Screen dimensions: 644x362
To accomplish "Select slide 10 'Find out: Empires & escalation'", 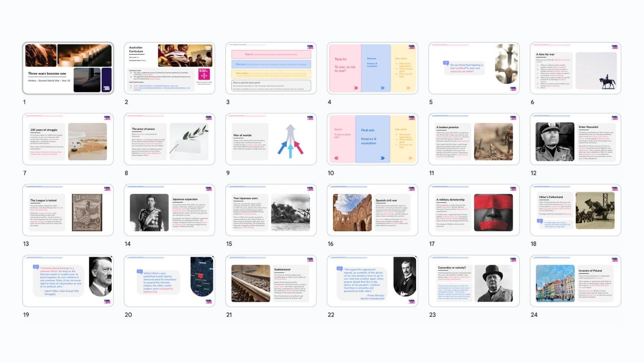I will 372,139.
